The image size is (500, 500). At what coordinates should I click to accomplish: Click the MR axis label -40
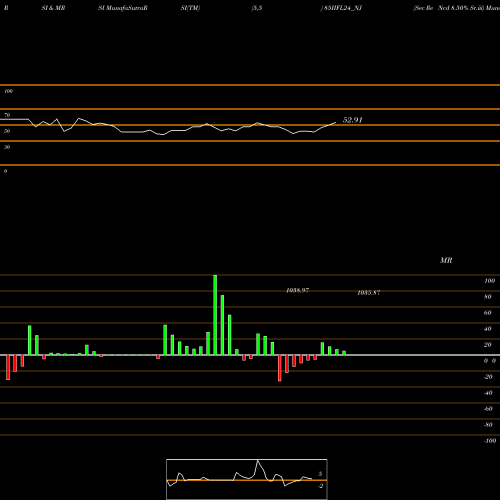click(488, 393)
